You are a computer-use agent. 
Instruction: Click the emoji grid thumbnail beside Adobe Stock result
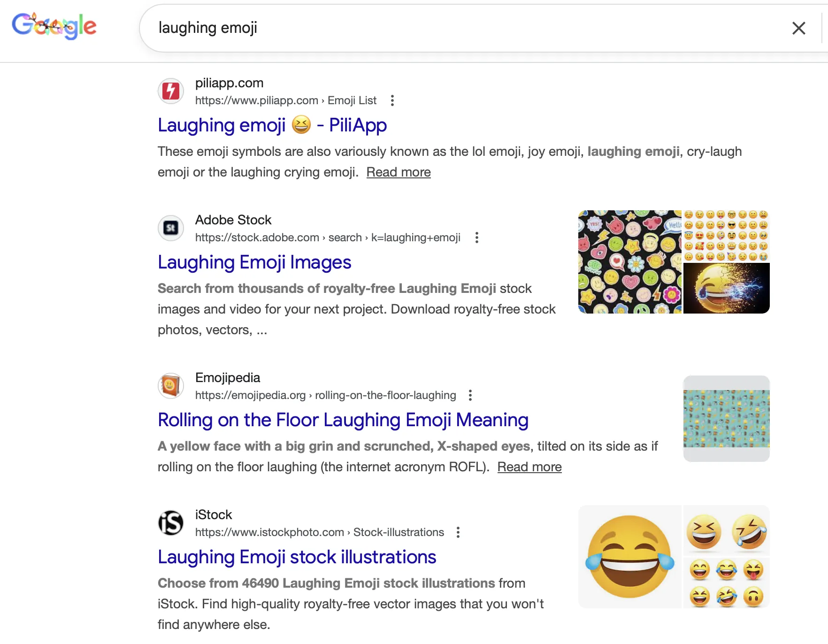tap(727, 236)
